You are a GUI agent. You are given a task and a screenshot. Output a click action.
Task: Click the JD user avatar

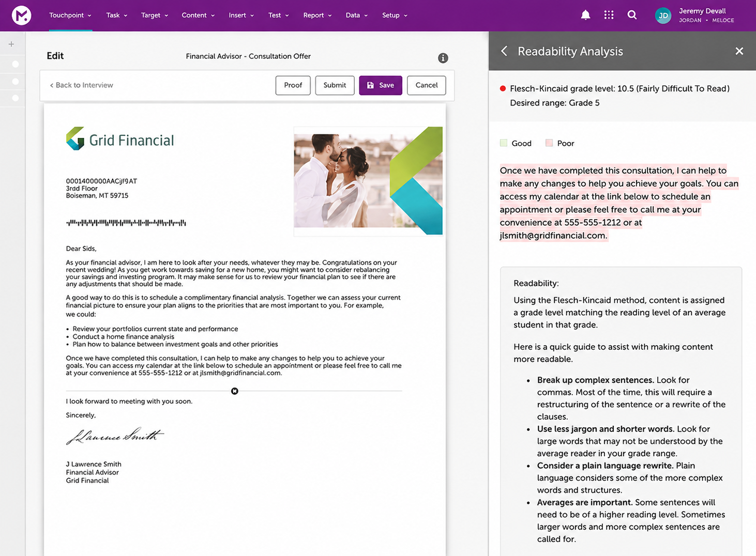663,16
